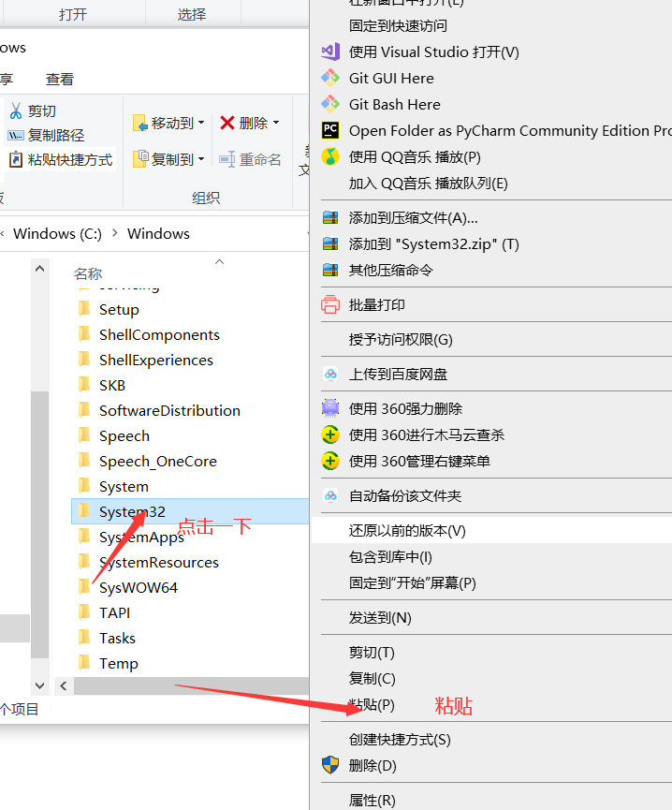Select 还原以前的版本(V) menu entry
Screen dimensions: 672x810
pyautogui.click(x=490, y=531)
